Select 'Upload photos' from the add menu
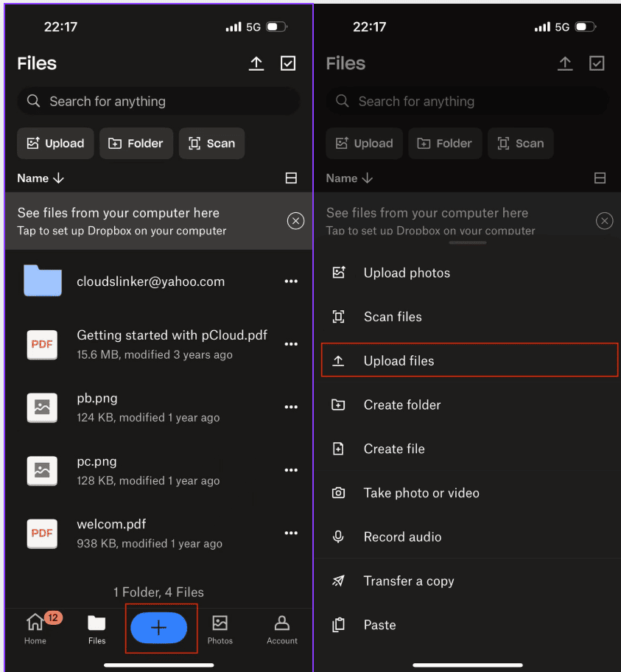621x672 pixels. [468, 273]
